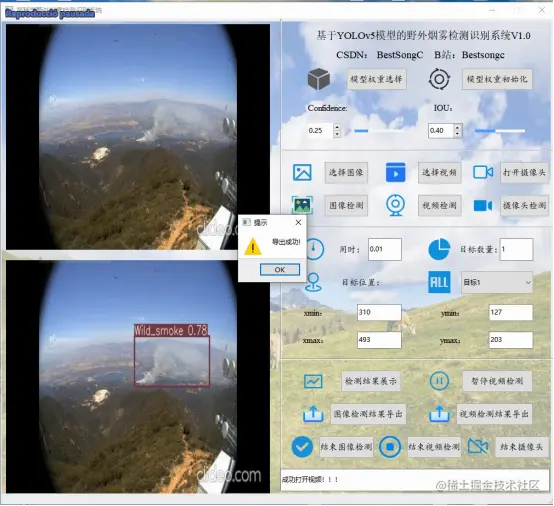554x506 pixels.
Task: Click the 目标数量 field showing 1
Action: [516, 249]
